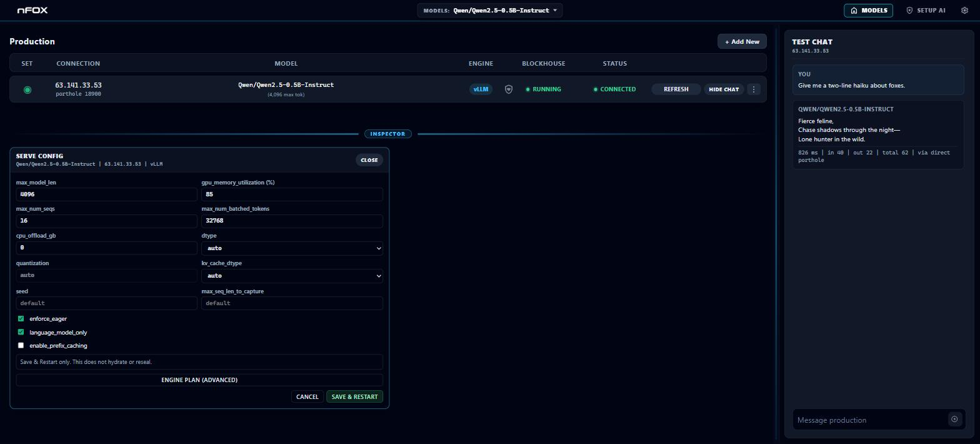Click the 'porthole 18900' text
The height and width of the screenshot is (444, 980).
[x=78, y=94]
